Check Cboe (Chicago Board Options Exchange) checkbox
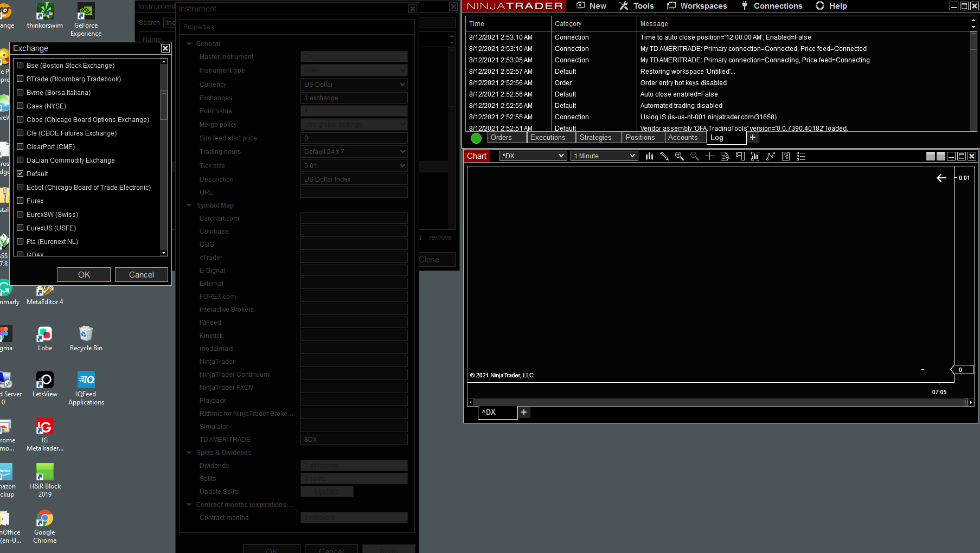The height and width of the screenshot is (553, 980). point(20,119)
